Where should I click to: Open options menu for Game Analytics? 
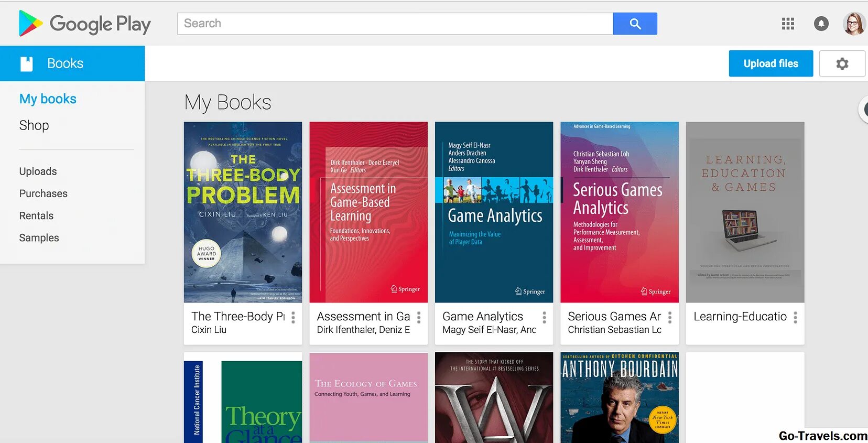pyautogui.click(x=544, y=317)
